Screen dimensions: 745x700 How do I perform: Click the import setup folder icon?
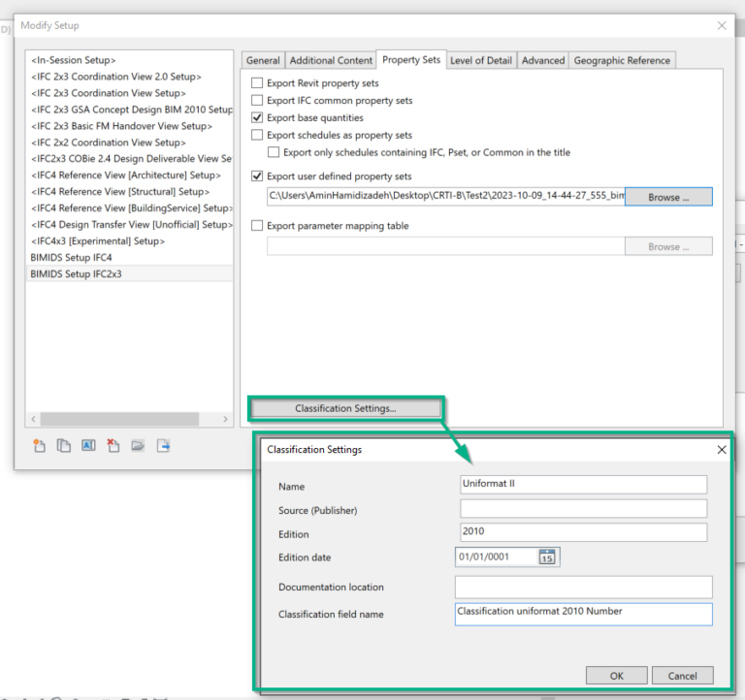[x=138, y=446]
